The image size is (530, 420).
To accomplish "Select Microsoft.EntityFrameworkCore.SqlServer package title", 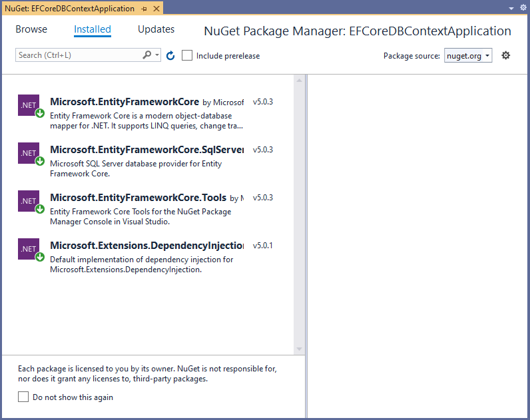I will 147,150.
